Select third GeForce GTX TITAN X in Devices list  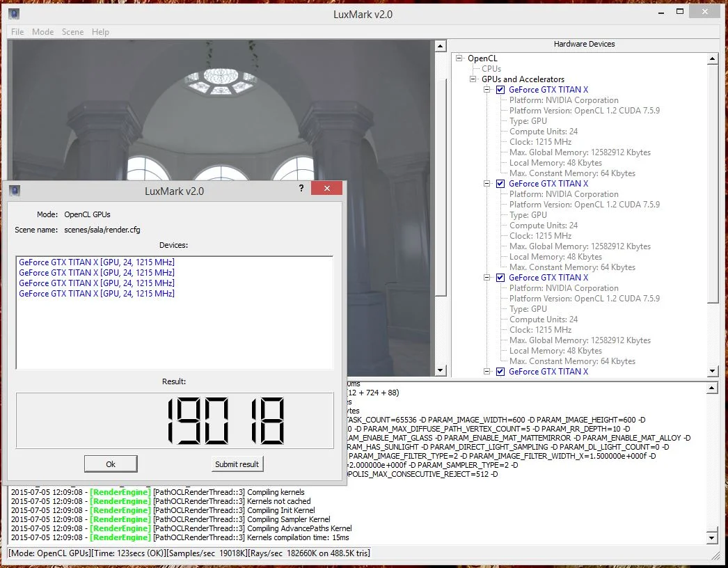[x=97, y=283]
